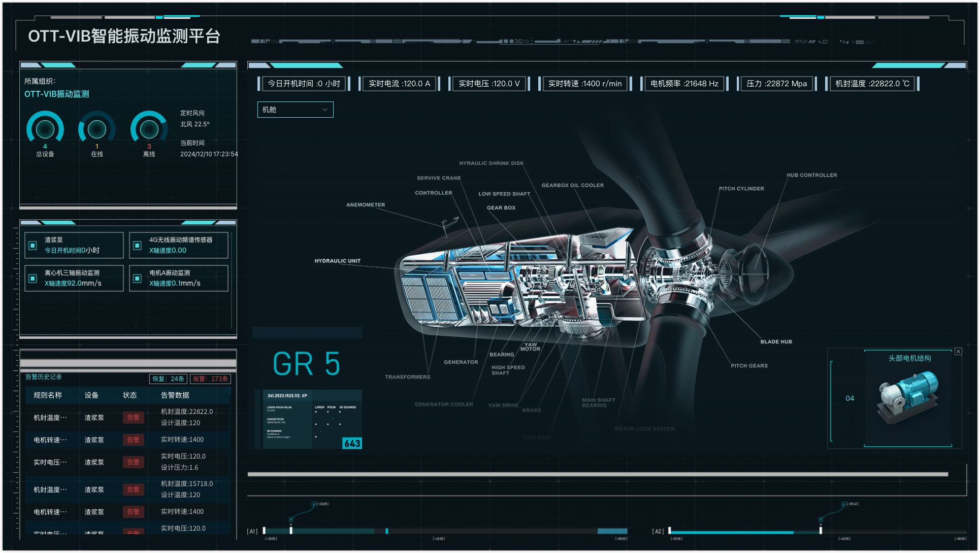Image resolution: width=980 pixels, height=553 pixels.
Task: Click the 恢复: 24条 filter button
Action: coord(168,379)
